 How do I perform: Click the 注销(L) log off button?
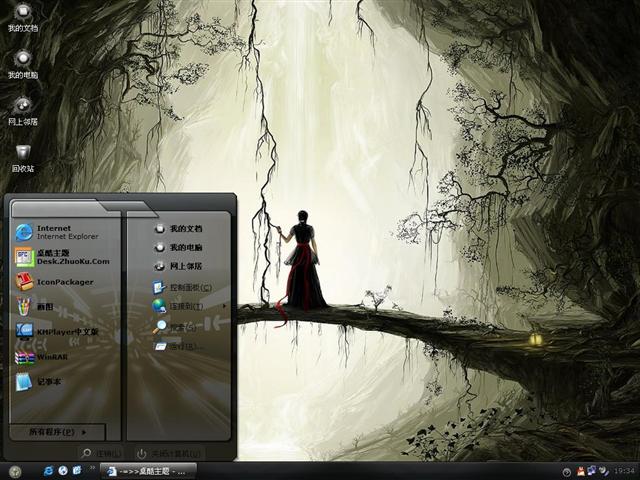103,453
